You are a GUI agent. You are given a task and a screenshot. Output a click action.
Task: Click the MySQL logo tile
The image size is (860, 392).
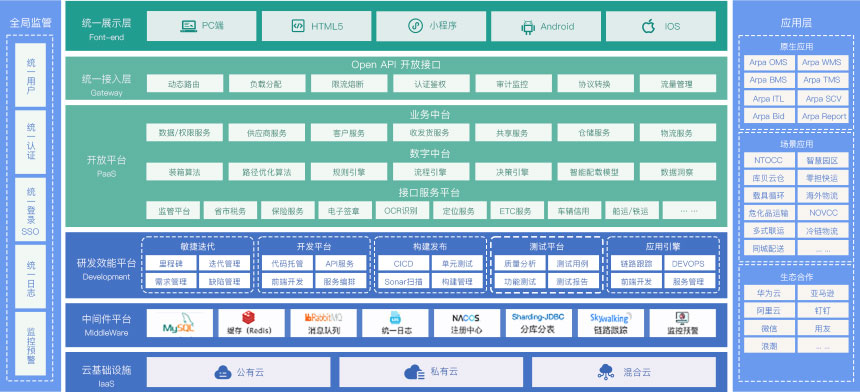[x=179, y=323]
